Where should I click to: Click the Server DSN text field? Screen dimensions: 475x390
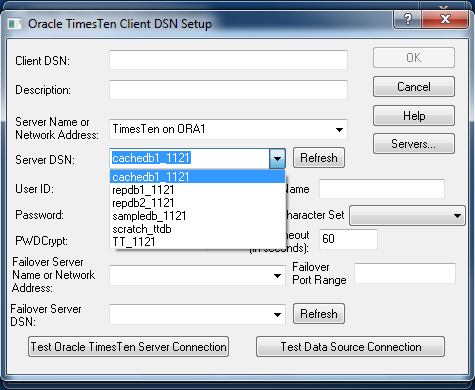[189, 158]
